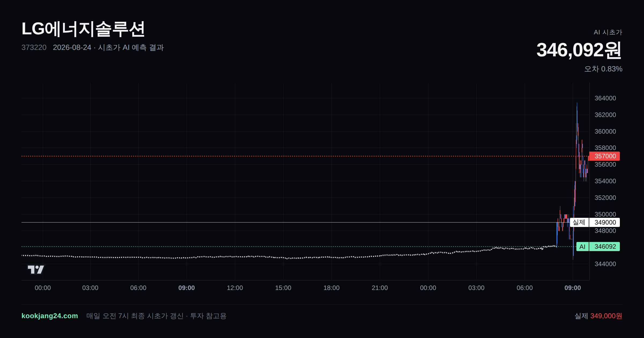
Task: Click the LG에너지솔루션 title
Action: (83, 29)
